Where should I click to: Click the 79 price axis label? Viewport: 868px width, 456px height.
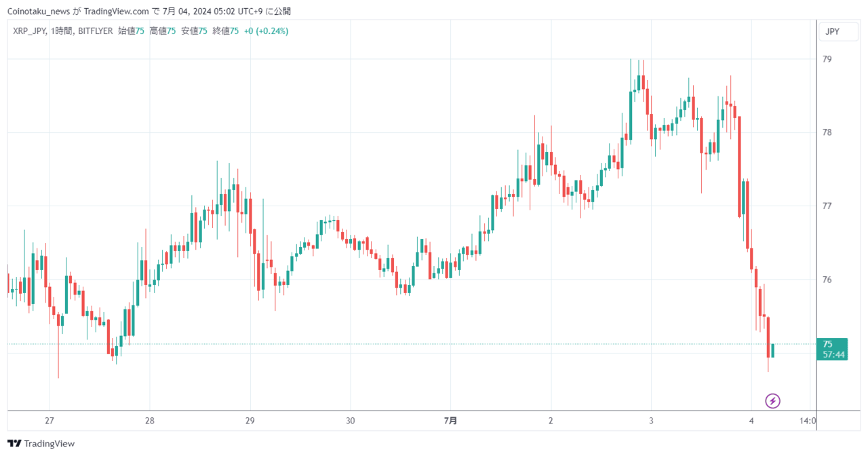point(827,59)
